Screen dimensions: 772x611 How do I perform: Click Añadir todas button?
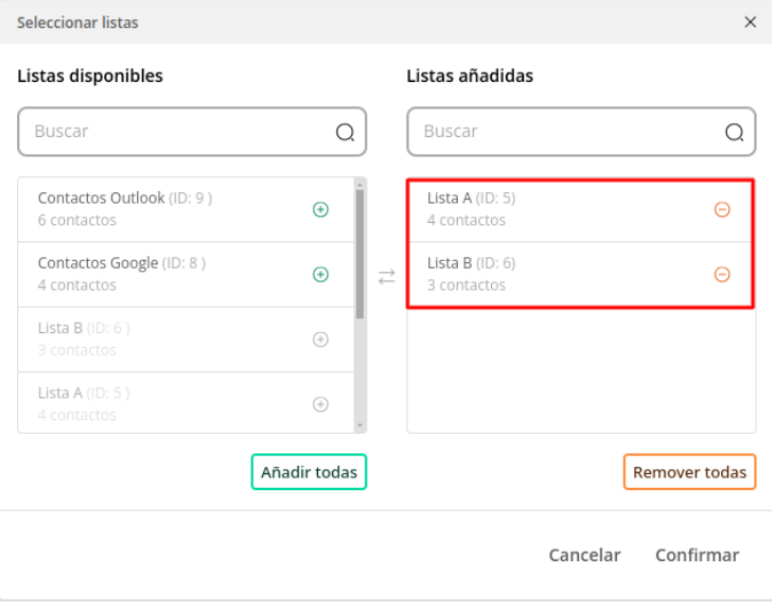click(x=309, y=472)
